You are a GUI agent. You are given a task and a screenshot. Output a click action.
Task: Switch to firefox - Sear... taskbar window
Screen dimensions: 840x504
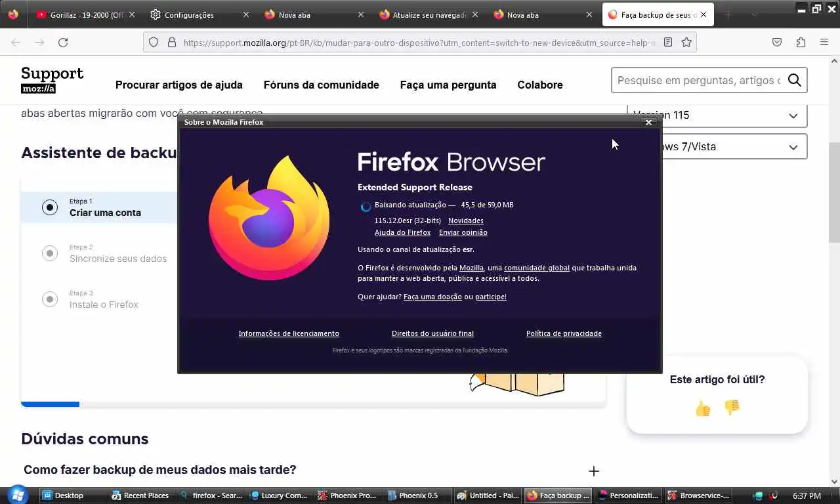point(211,495)
